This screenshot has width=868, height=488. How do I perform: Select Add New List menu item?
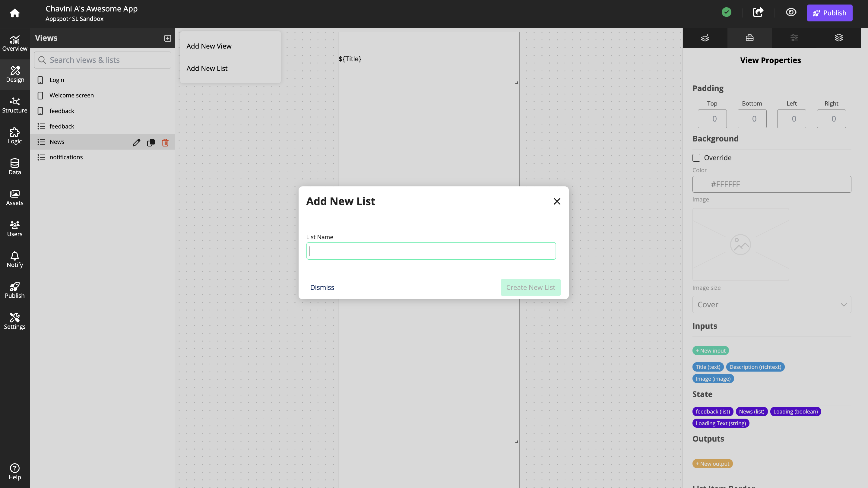pos(230,68)
